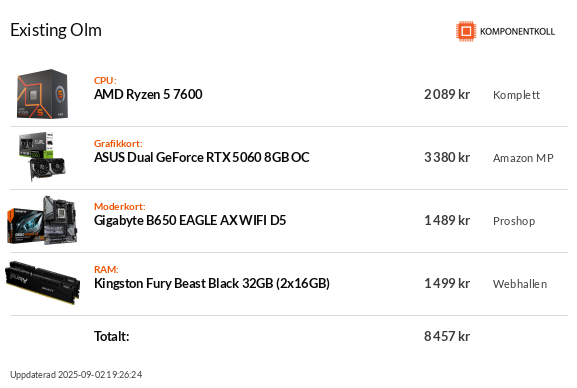Click the Komponentkoll chip logo icon
This screenshot has height=388, width=577.
[x=466, y=31]
